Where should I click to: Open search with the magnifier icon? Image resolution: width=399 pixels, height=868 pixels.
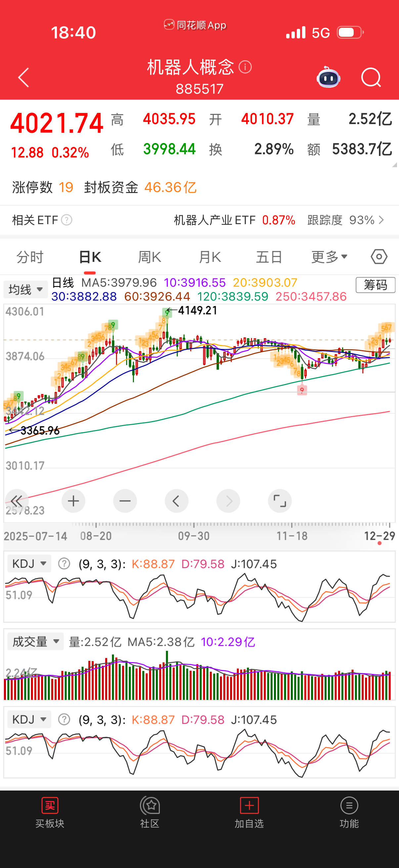(x=371, y=77)
